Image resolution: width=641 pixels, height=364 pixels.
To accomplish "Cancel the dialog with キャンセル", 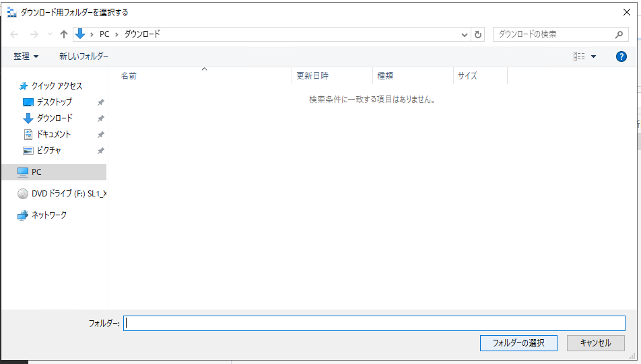I will point(596,342).
